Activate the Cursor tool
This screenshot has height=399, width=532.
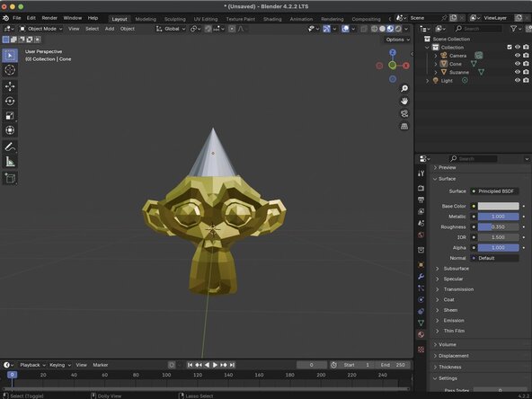tap(10, 70)
